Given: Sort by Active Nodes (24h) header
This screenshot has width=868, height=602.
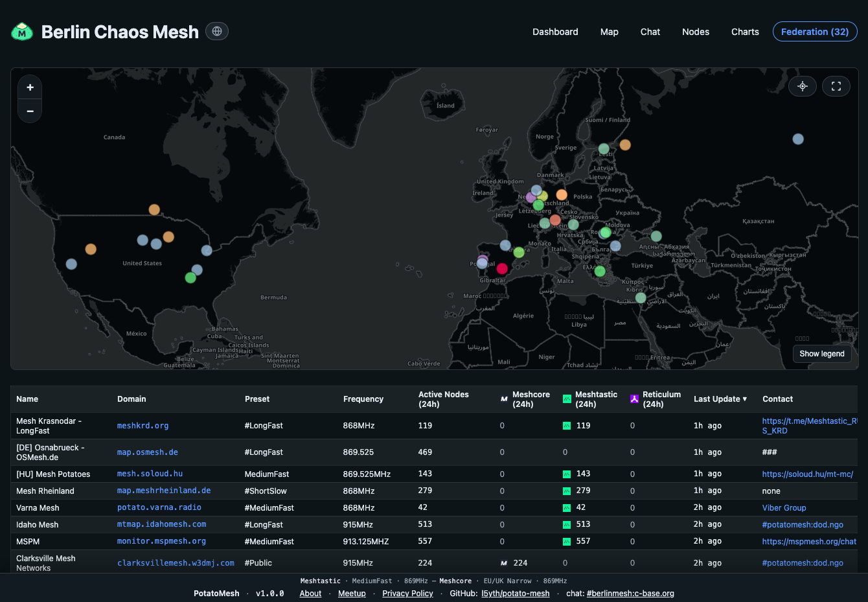Looking at the screenshot, I should tap(444, 399).
